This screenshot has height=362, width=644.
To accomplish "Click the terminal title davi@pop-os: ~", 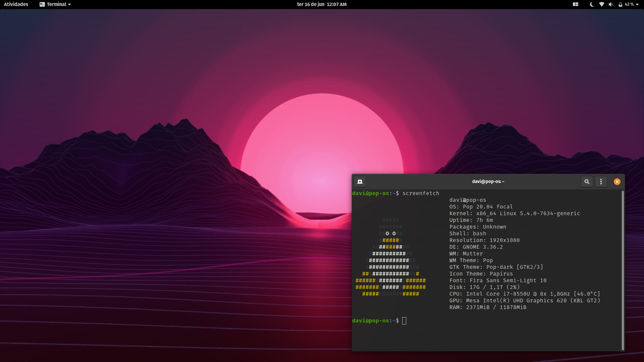I will click(488, 182).
